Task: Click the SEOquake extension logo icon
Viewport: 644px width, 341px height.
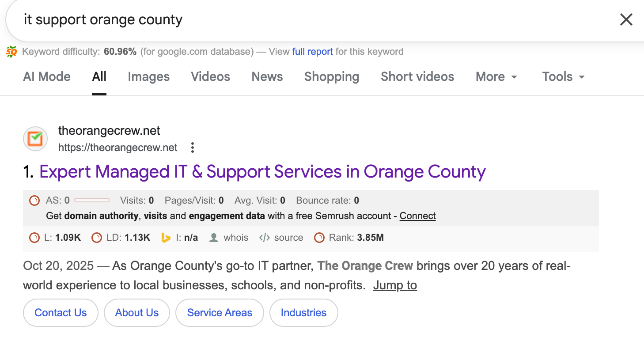Action: [12, 51]
